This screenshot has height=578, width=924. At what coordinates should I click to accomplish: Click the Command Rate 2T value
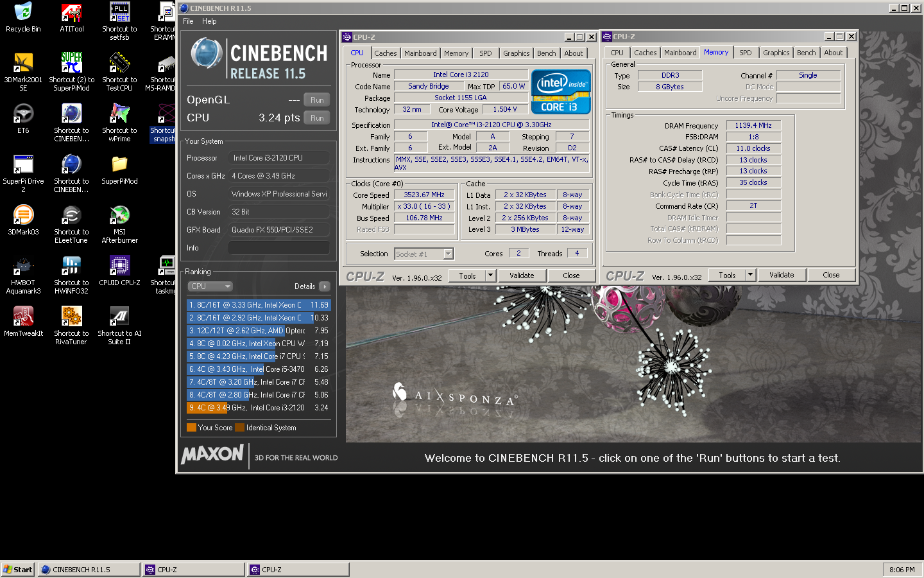click(x=753, y=206)
